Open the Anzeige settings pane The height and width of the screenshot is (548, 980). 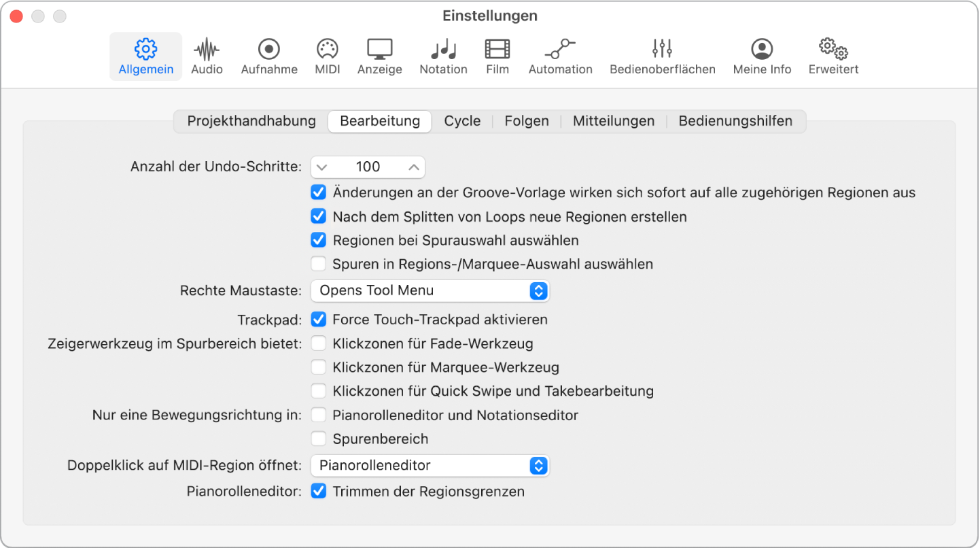pyautogui.click(x=379, y=56)
